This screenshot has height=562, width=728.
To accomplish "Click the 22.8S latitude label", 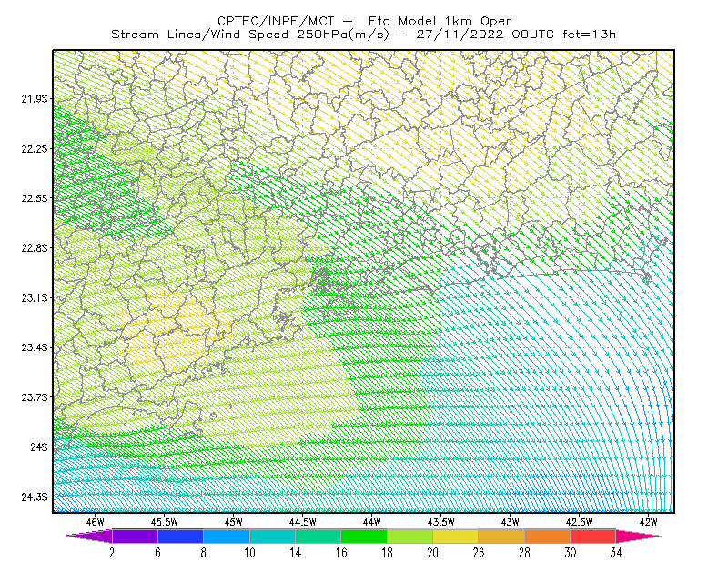I will (34, 248).
